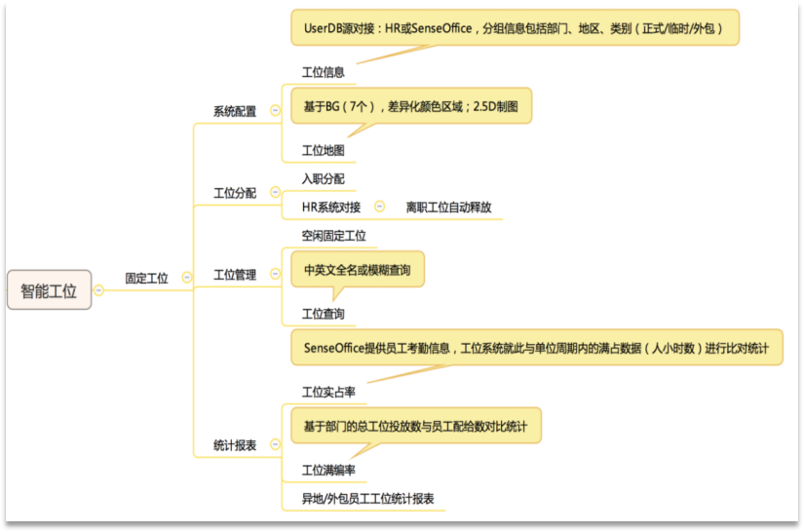The height and width of the screenshot is (532, 804).
Task: Select the 智能工位 root topic
Action: (50, 290)
